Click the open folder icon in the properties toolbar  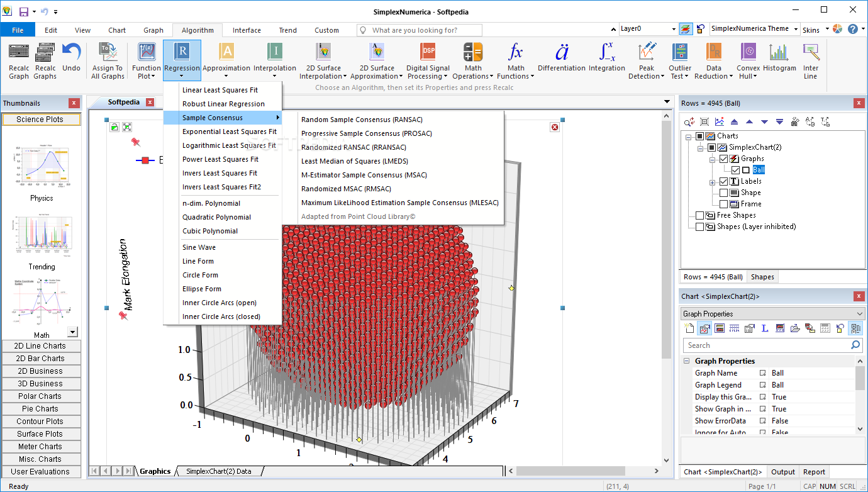(795, 328)
